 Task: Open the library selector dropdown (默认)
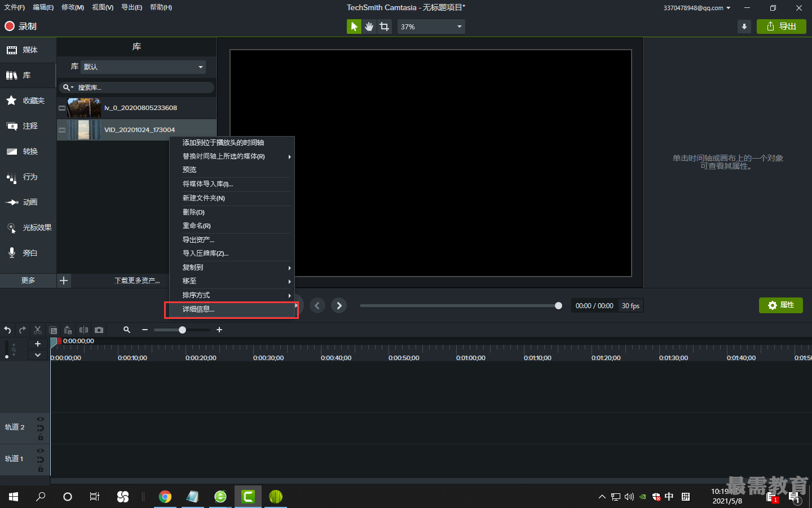143,67
